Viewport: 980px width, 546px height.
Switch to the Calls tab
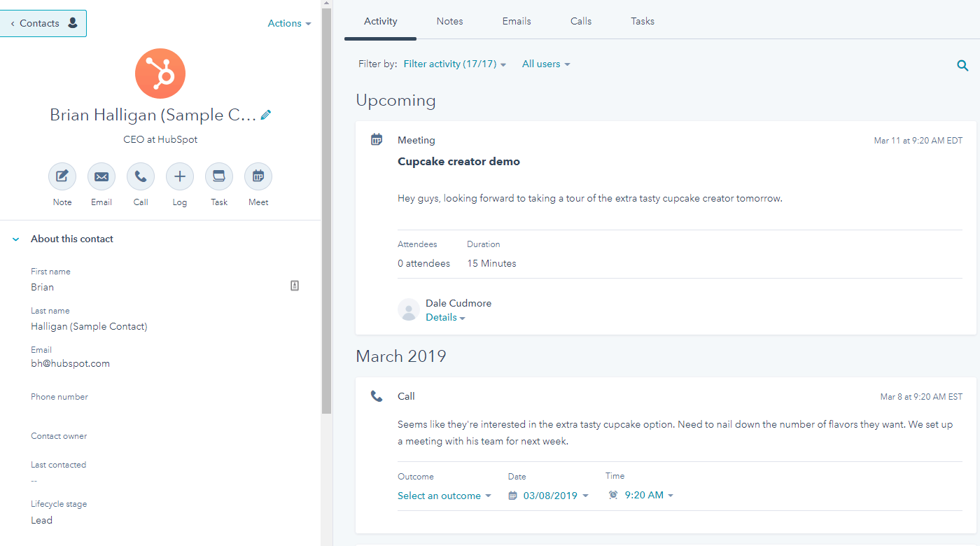581,21
